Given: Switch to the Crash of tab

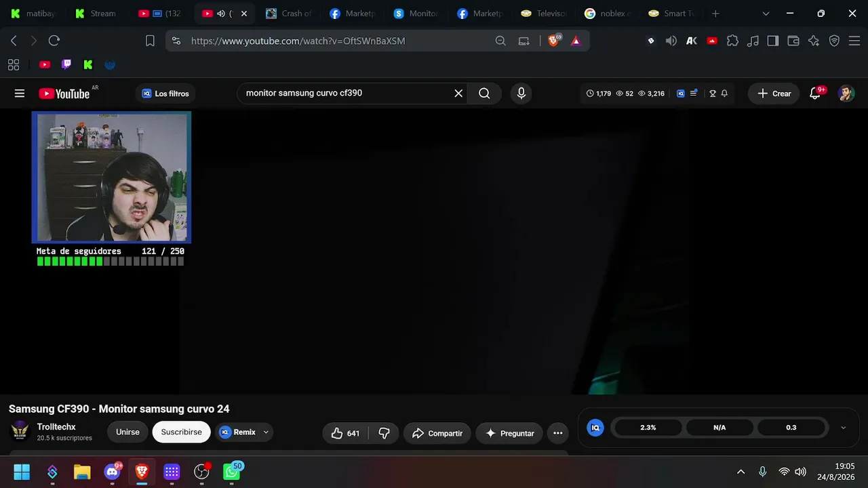Looking at the screenshot, I should [x=290, y=14].
